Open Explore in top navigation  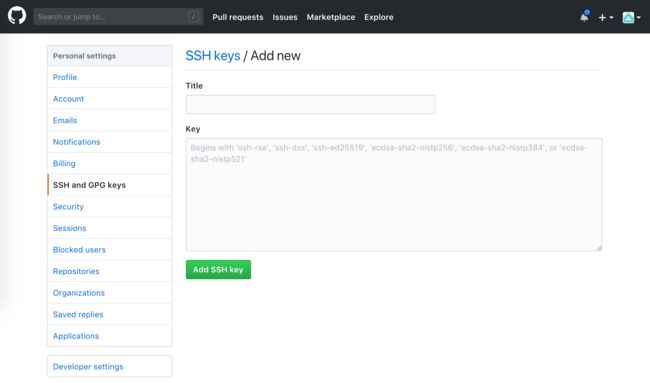tap(379, 17)
